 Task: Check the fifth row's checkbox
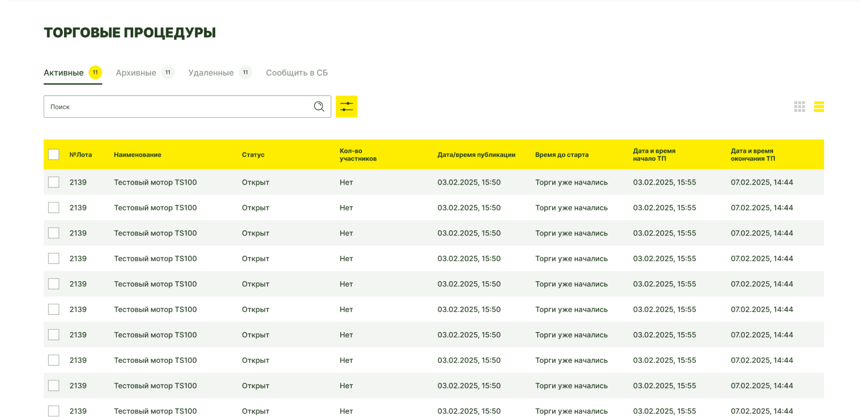[54, 284]
